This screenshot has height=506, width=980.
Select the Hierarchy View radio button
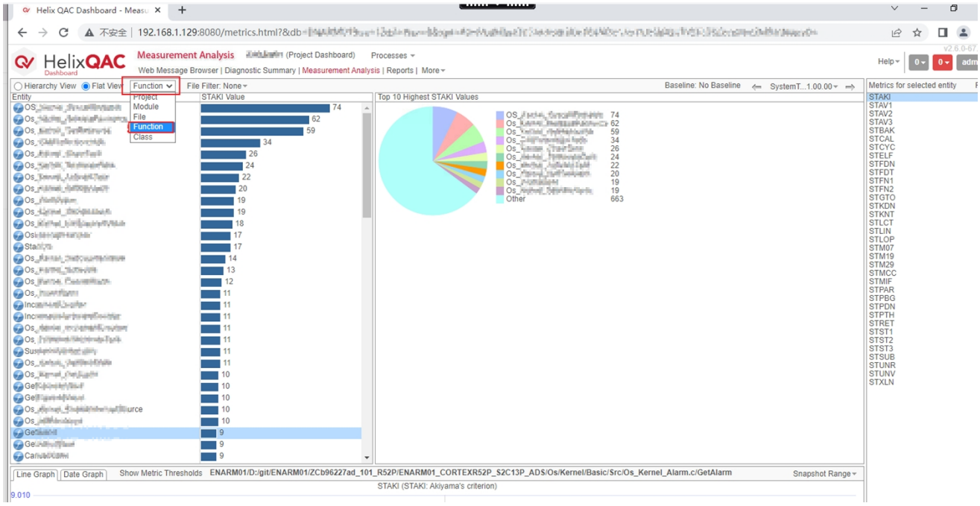[x=18, y=86]
